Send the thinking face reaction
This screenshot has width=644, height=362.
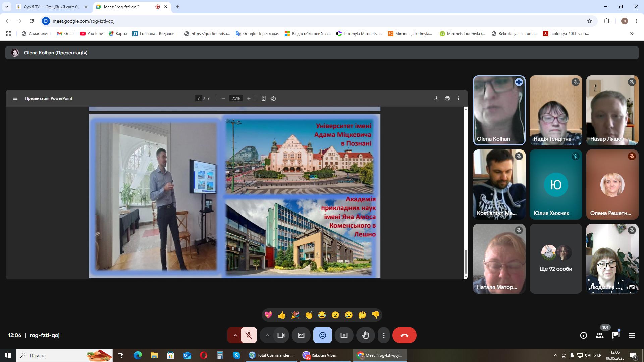click(362, 315)
